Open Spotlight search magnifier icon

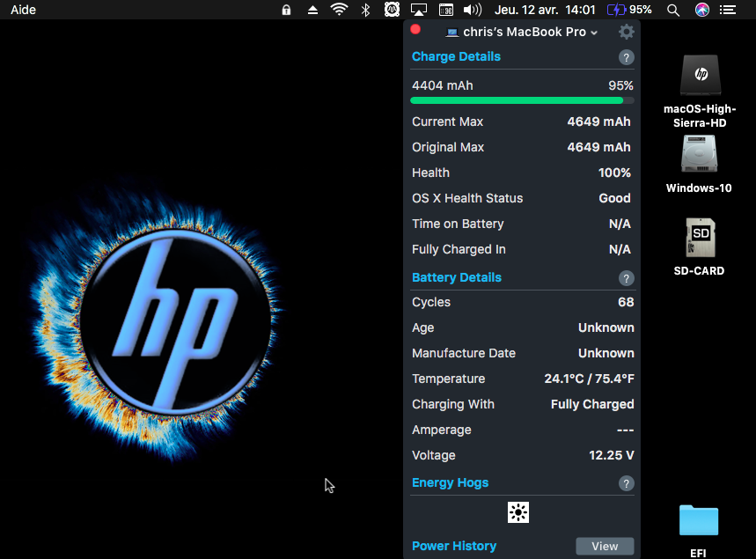[673, 11]
